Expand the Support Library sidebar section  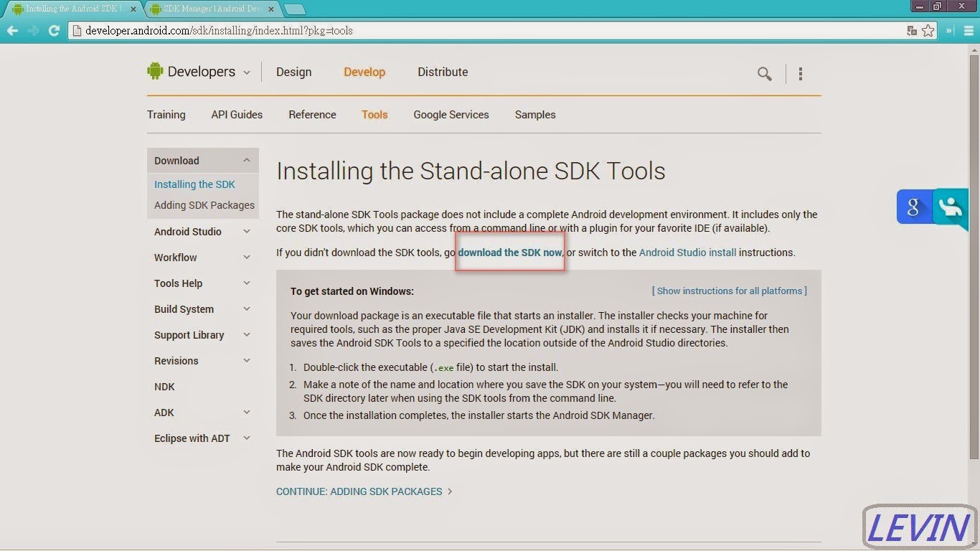coord(247,335)
